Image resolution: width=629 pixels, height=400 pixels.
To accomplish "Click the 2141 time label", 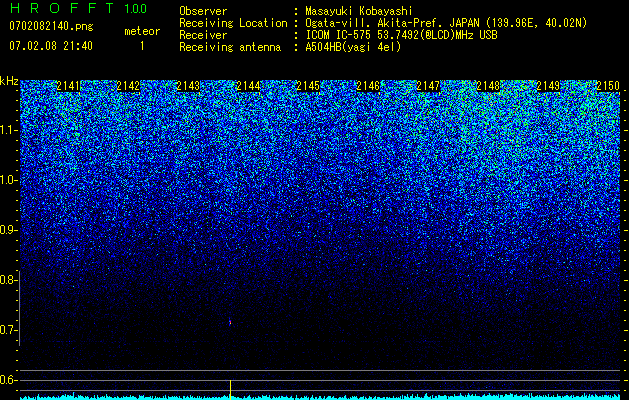I will [x=68, y=86].
